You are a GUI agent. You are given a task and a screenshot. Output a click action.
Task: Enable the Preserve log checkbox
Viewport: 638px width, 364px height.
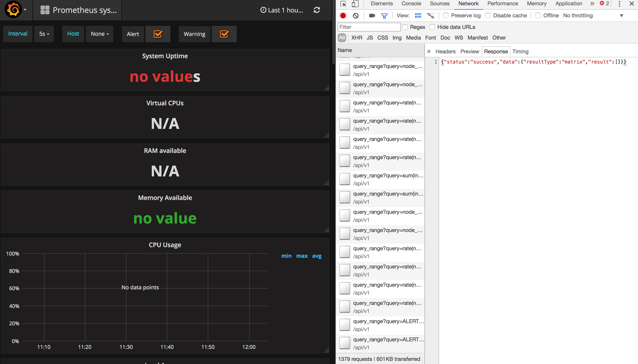point(446,16)
